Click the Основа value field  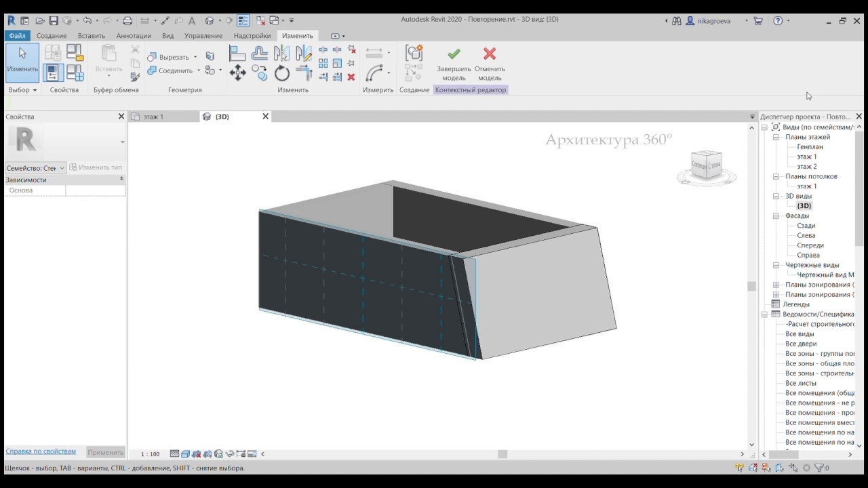[96, 190]
